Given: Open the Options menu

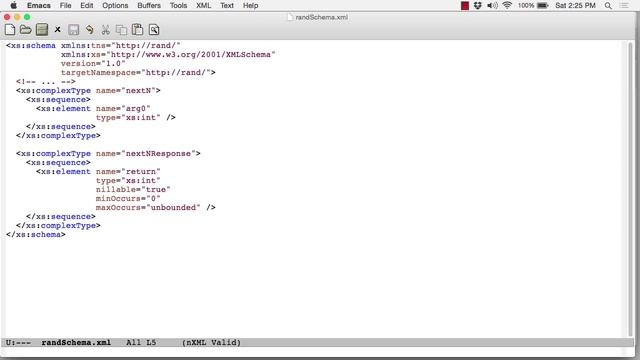Looking at the screenshot, I should point(115,5).
